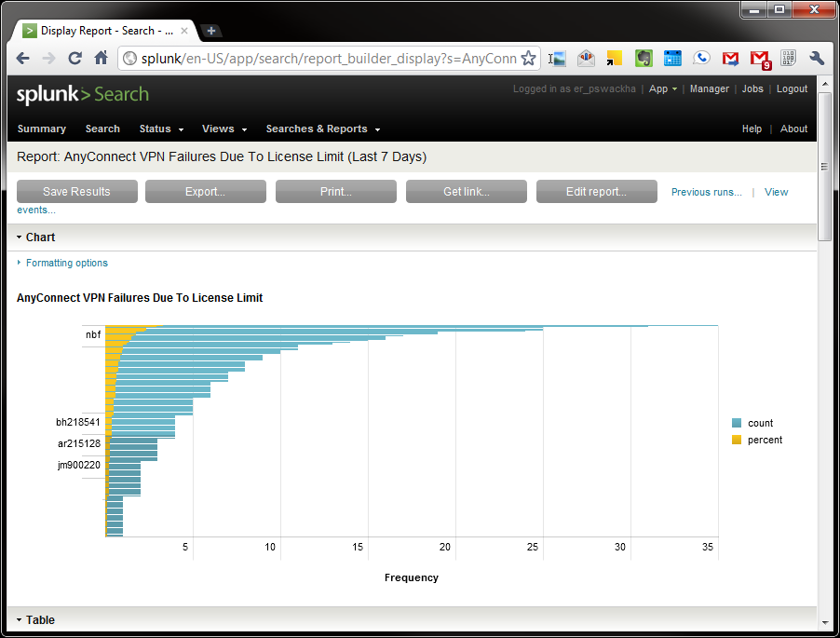Click the yellow percent legend swatch
Image resolution: width=840 pixels, height=638 pixels.
point(737,440)
